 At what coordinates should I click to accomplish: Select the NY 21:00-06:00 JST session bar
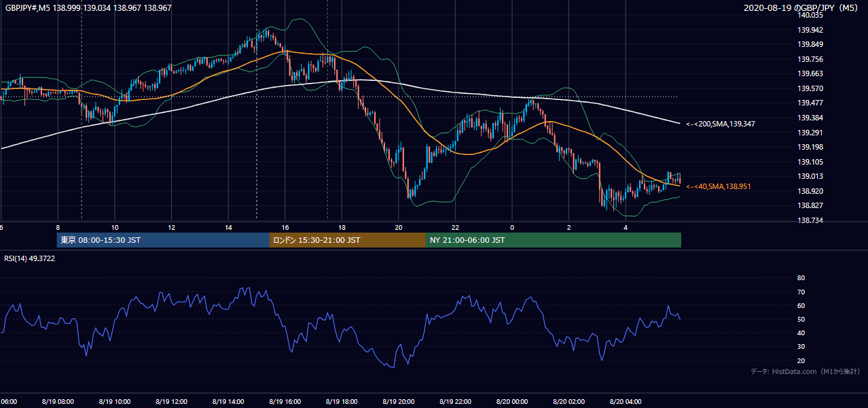pyautogui.click(x=553, y=240)
